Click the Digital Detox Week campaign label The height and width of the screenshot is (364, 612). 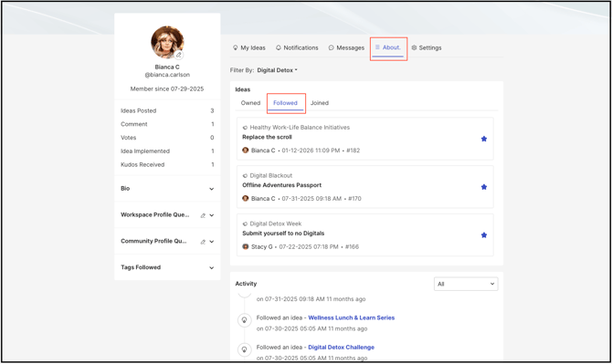pyautogui.click(x=276, y=224)
